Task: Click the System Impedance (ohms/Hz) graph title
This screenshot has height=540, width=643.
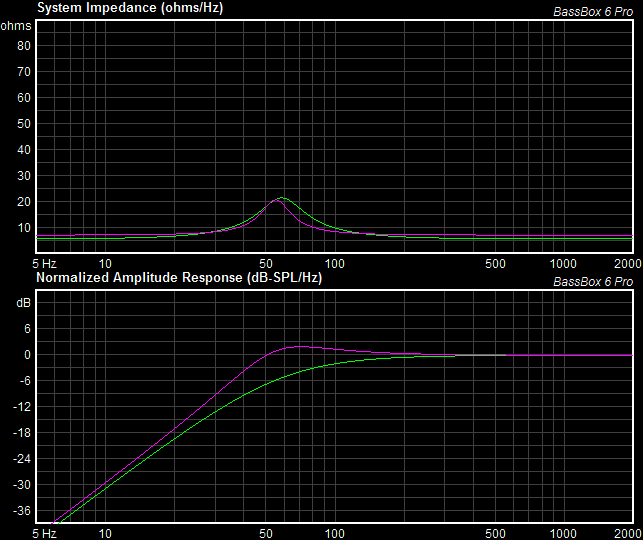Action: pos(130,8)
